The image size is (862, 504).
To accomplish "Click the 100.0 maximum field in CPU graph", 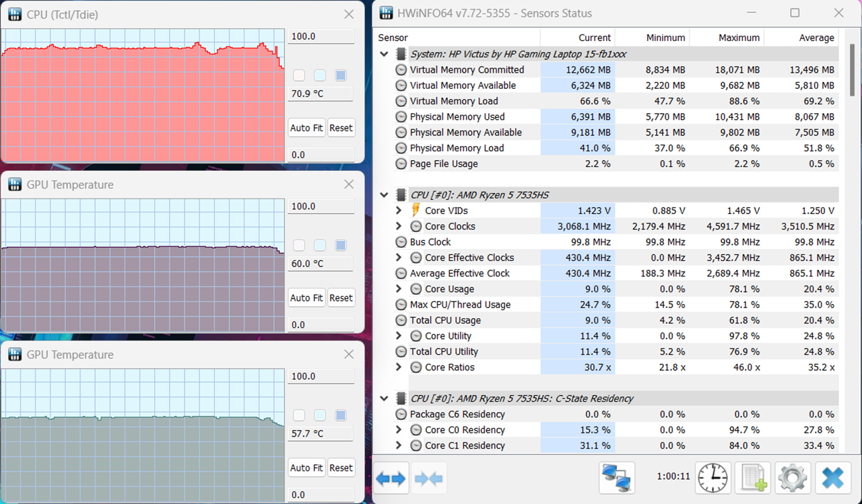I will coord(321,36).
